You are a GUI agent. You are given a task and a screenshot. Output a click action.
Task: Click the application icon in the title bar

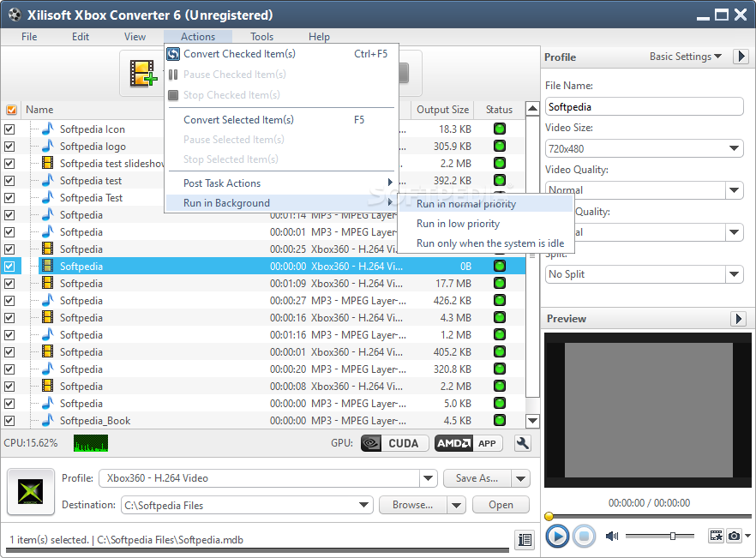15,15
